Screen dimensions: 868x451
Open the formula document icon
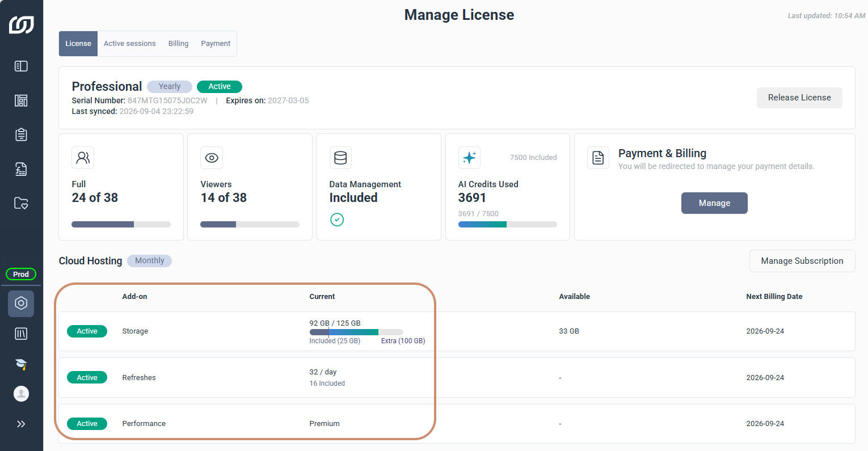point(21,169)
